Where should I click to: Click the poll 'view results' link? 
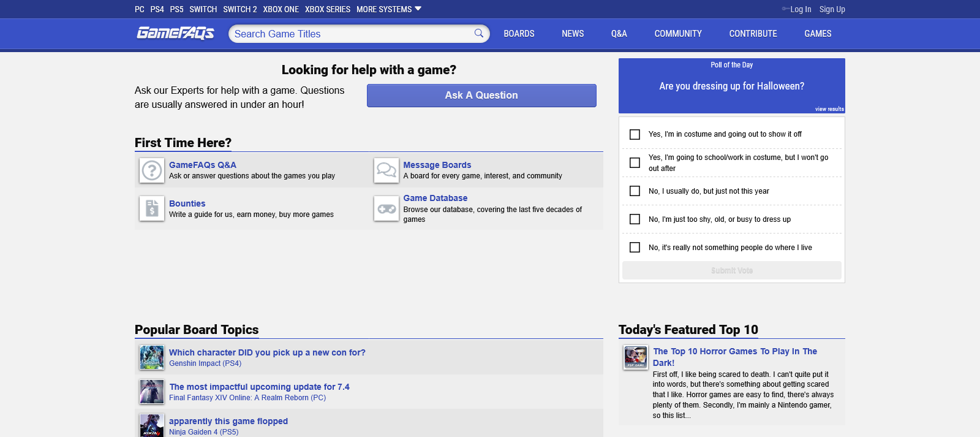click(x=829, y=109)
